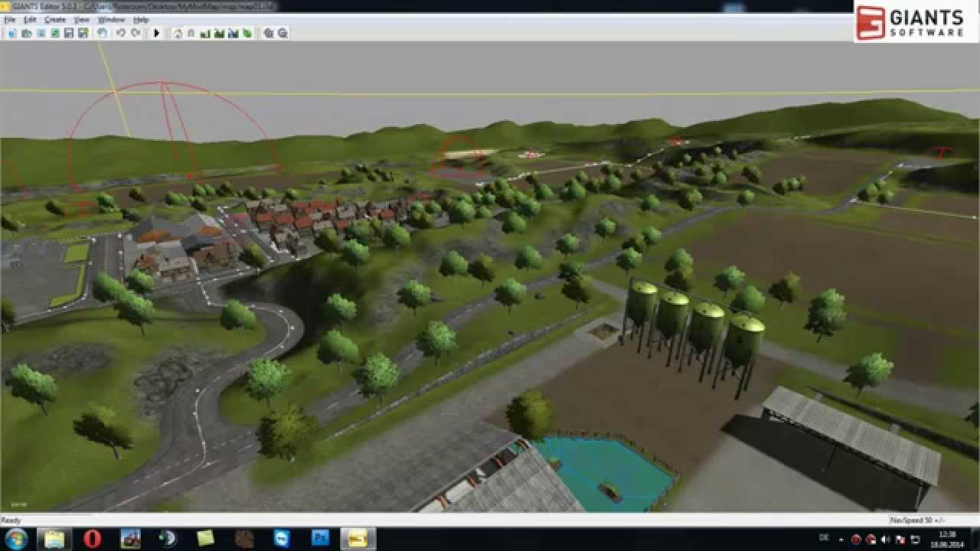Open Opera browser from the taskbar

[x=92, y=539]
